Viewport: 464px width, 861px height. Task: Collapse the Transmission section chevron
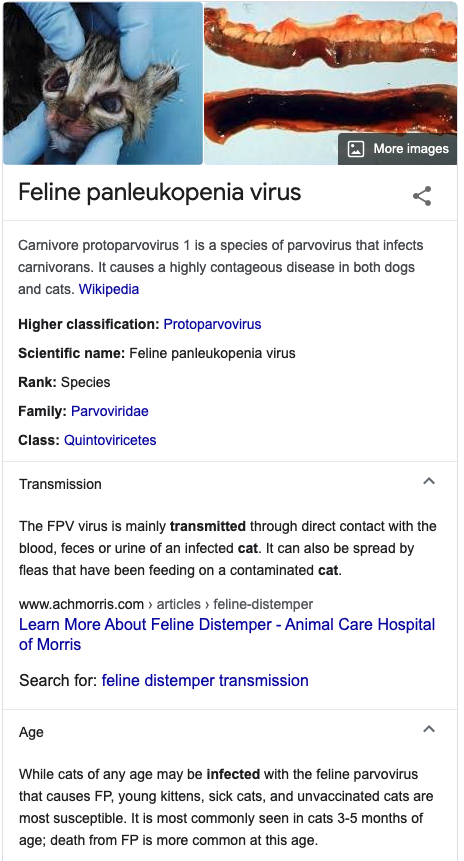coord(429,482)
